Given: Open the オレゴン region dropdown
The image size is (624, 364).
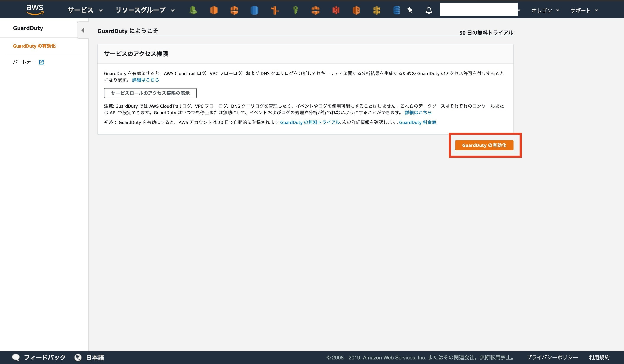Looking at the screenshot, I should [x=545, y=10].
